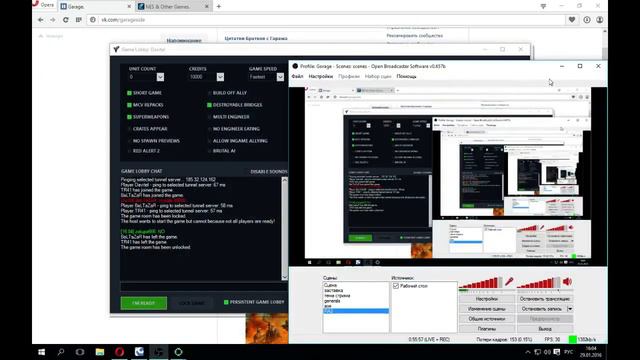This screenshot has width=640, height=360.
Task: Open stop recording dropdown arrow in OBS
Action: point(570,309)
